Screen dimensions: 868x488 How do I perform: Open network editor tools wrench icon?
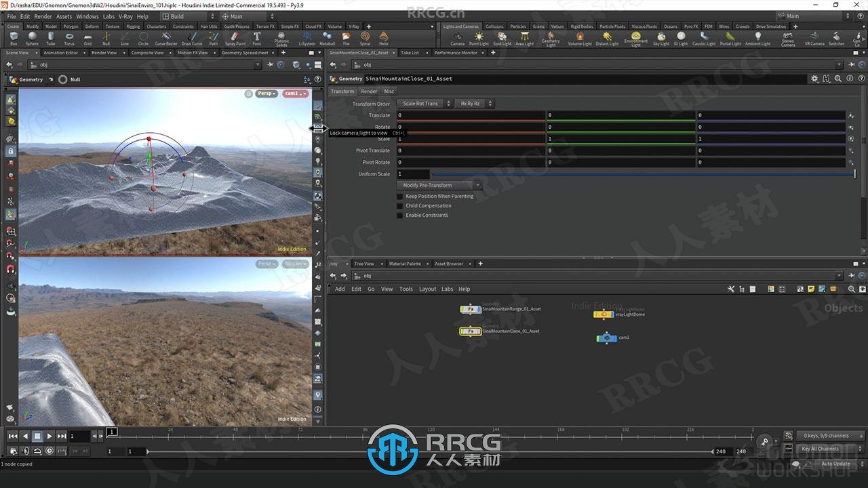click(731, 289)
